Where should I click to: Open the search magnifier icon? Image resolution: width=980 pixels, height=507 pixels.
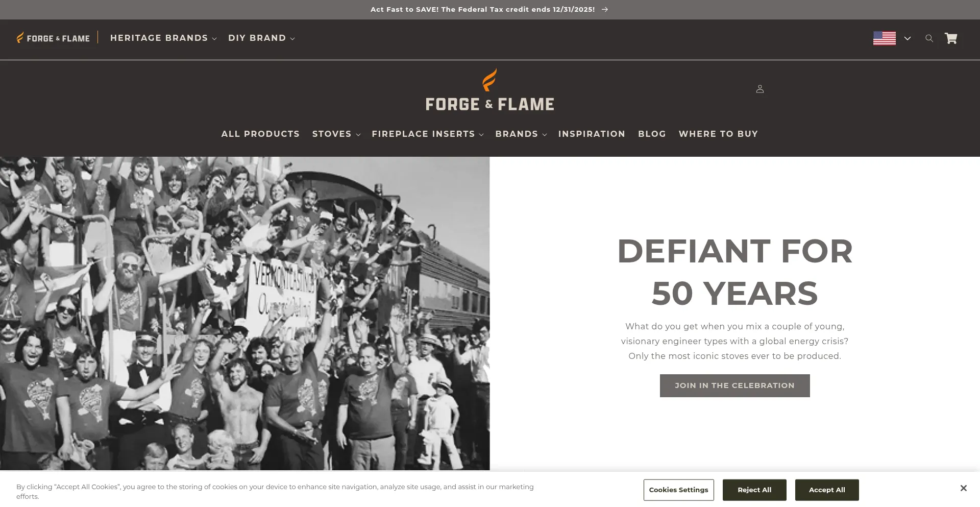click(x=929, y=38)
